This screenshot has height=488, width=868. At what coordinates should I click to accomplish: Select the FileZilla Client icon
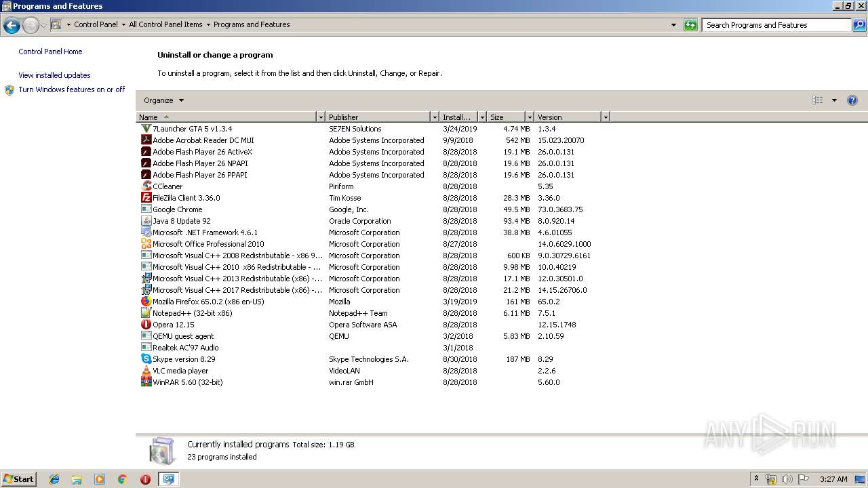click(x=146, y=198)
